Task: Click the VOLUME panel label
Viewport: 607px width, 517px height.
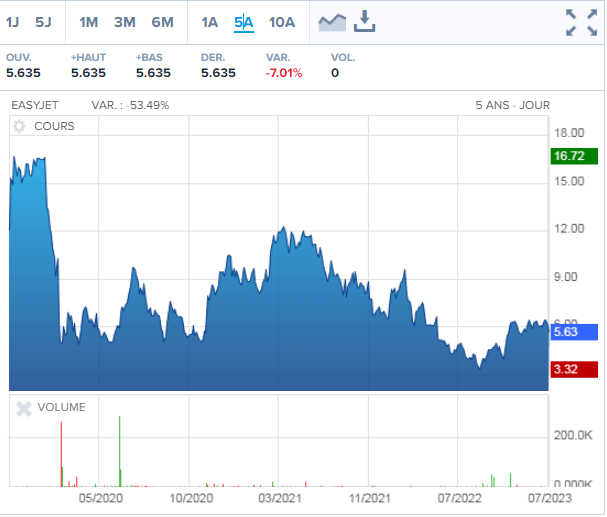Action: (x=62, y=407)
